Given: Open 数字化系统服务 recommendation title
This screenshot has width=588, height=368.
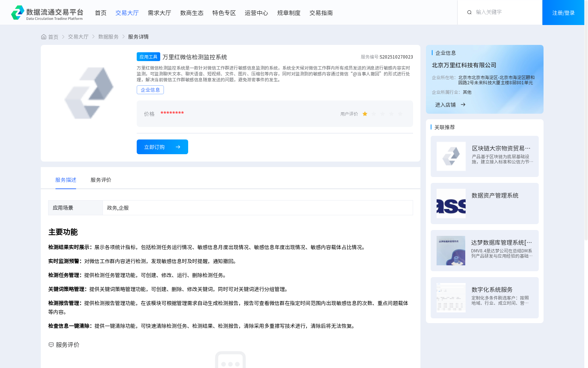Looking at the screenshot, I should (492, 290).
